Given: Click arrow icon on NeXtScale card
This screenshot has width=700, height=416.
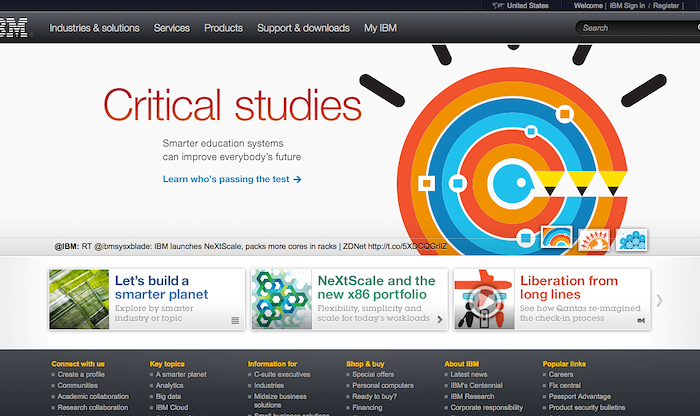Looking at the screenshot, I should coord(440,320).
